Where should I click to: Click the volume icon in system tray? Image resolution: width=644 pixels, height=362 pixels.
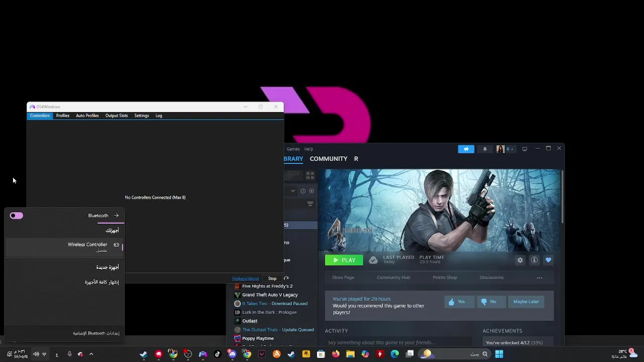(x=36, y=354)
